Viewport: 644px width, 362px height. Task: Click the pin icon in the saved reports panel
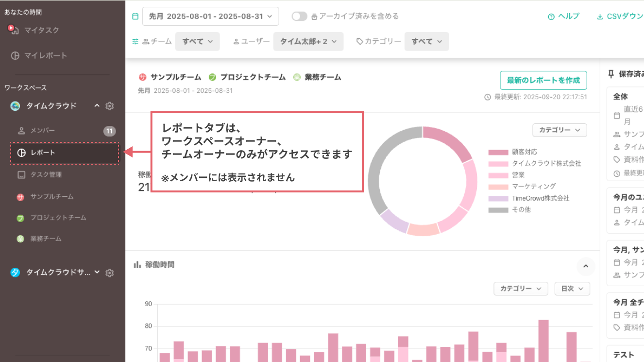tap(611, 74)
